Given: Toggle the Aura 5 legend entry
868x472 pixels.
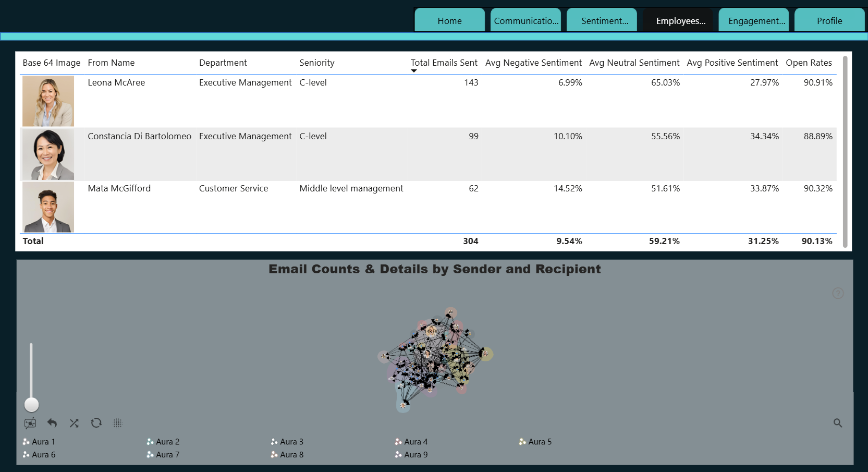Looking at the screenshot, I should click(x=535, y=442).
